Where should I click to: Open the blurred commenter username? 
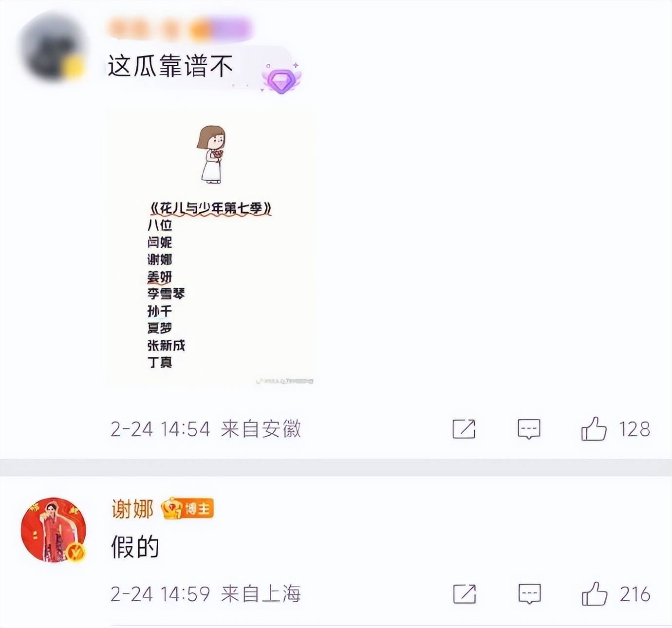pyautogui.click(x=179, y=28)
